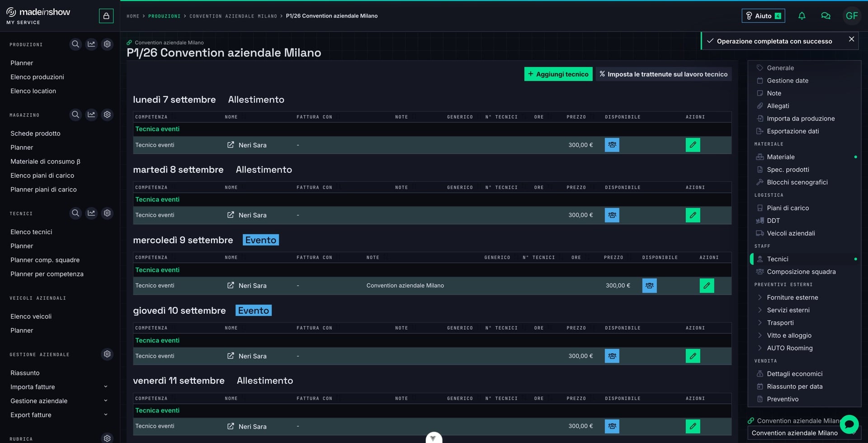Open search in the Tecnici section

click(75, 213)
